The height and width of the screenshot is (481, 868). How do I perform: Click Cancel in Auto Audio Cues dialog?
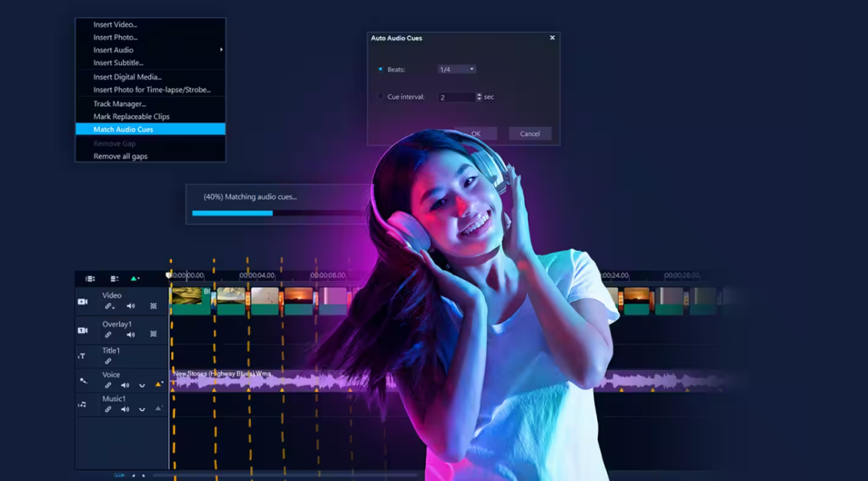[530, 134]
